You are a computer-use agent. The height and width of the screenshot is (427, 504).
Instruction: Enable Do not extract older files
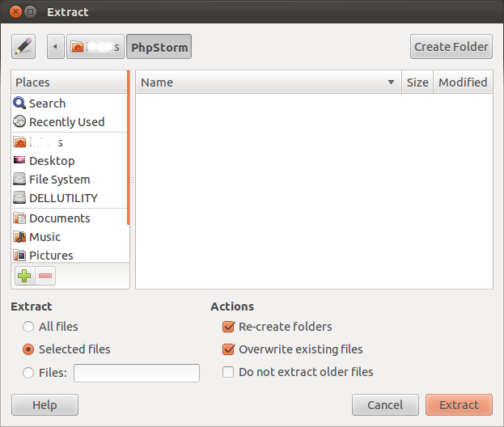coord(228,372)
